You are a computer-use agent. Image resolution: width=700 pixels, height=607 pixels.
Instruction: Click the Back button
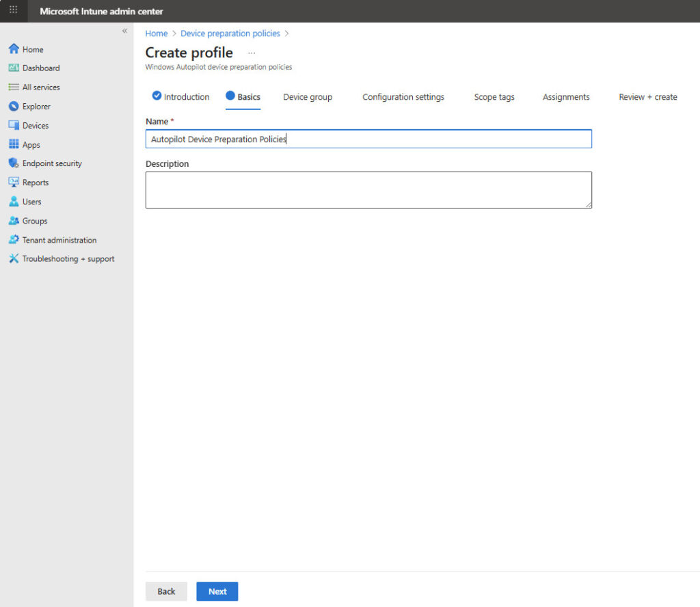point(166,591)
